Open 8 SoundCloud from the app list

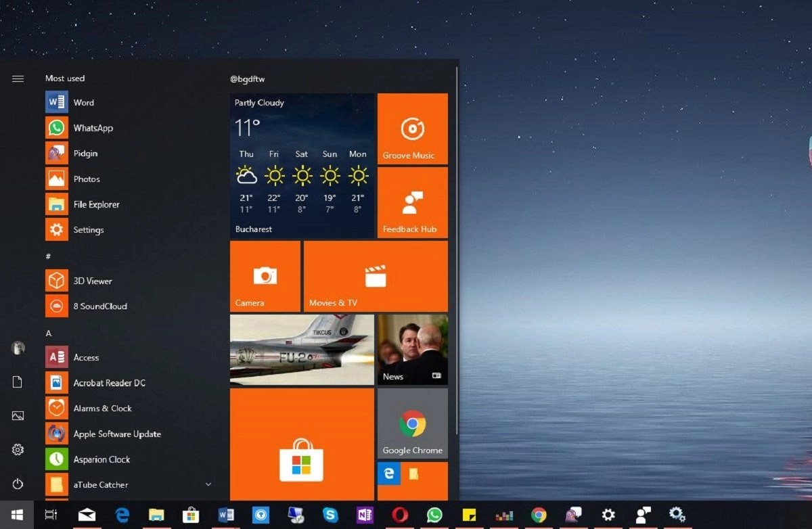click(x=129, y=306)
